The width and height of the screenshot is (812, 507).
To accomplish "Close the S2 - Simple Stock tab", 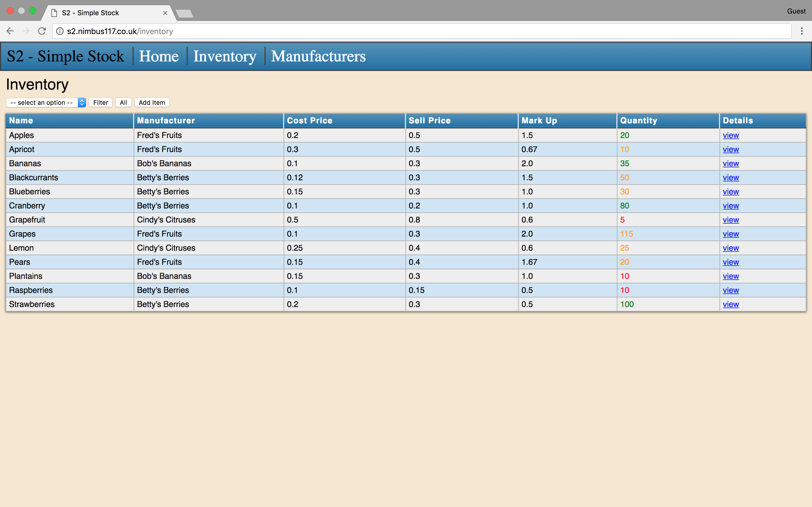I will 165,13.
